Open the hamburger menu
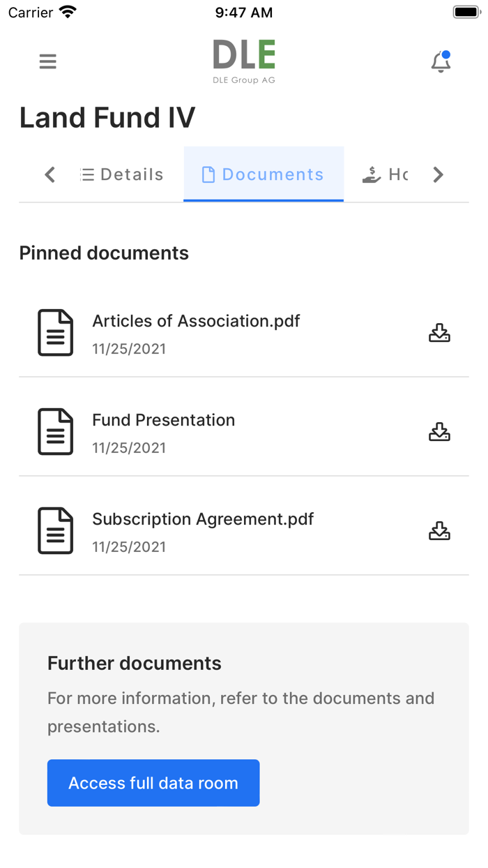 click(x=47, y=61)
